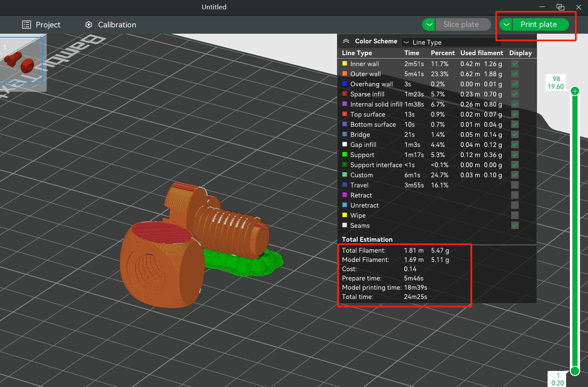The image size is (588, 387).
Task: Toggle Outer wall display checkbox
Action: pos(515,74)
